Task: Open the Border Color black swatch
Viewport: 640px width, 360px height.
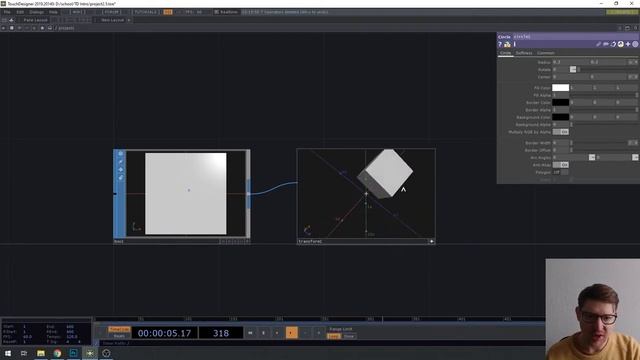Action: point(560,102)
